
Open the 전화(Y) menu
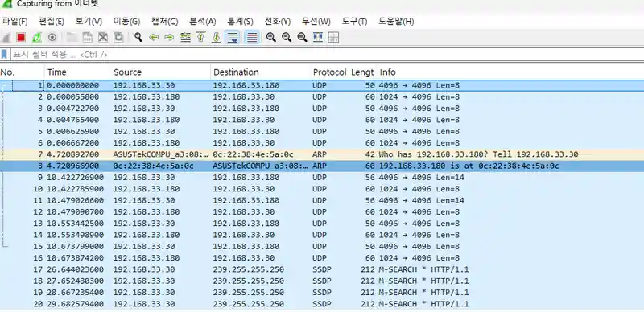pos(278,22)
